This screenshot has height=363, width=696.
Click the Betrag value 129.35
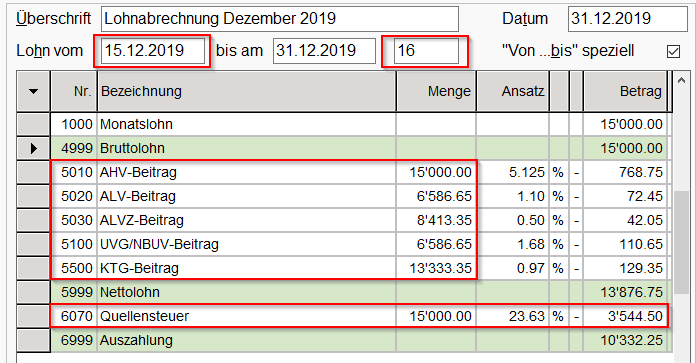click(641, 268)
